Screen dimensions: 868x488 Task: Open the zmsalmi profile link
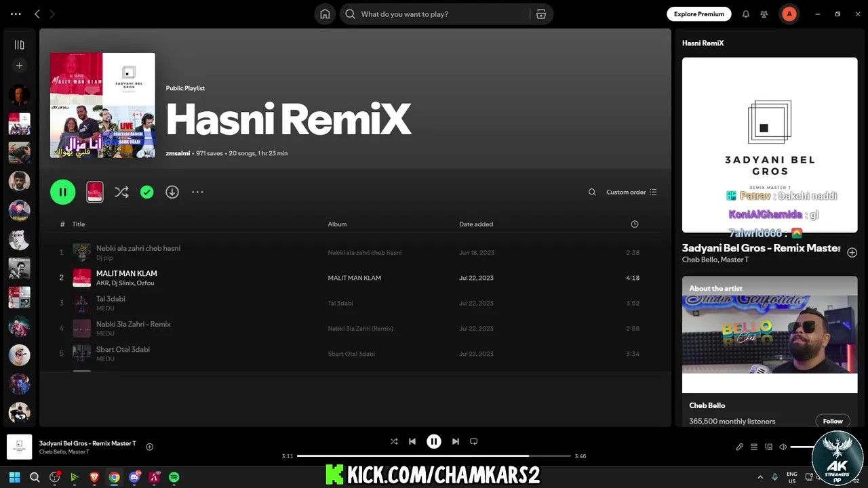tap(178, 154)
